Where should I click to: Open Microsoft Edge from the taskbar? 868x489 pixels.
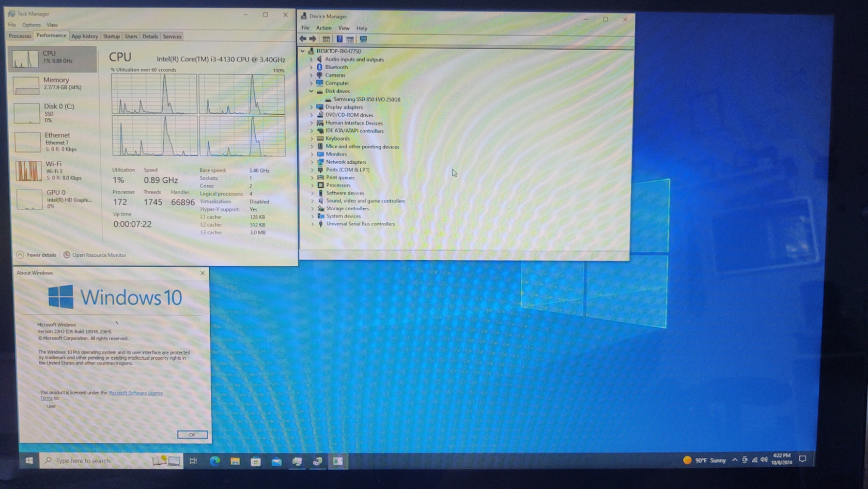215,461
